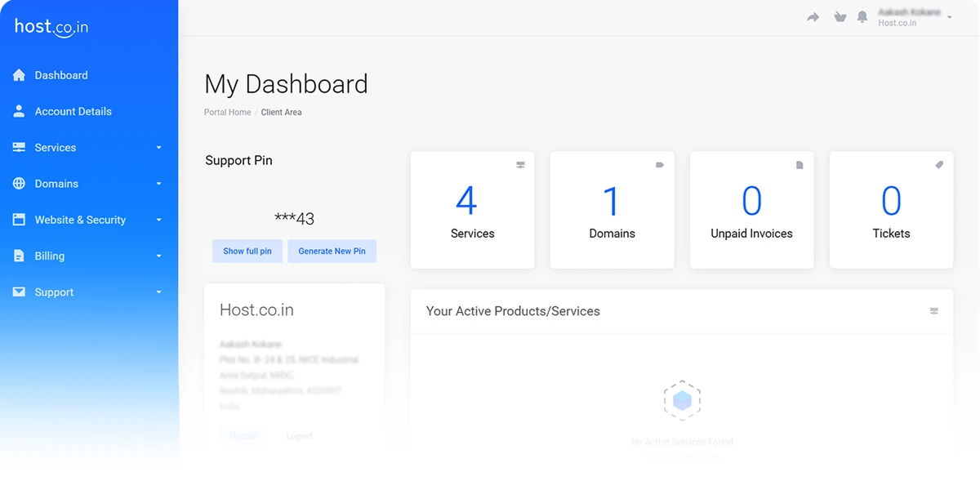This screenshot has width=980, height=490.
Task: Open the 4 Services stat card
Action: (x=473, y=210)
